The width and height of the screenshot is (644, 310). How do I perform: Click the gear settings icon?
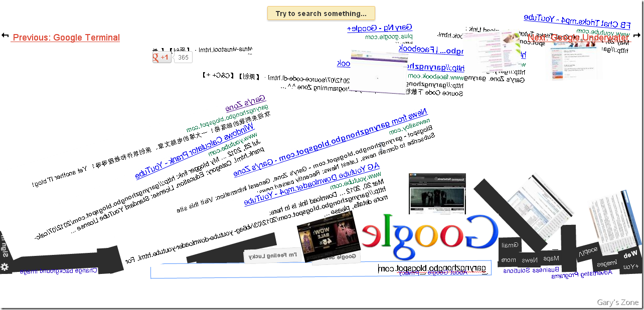(5, 267)
